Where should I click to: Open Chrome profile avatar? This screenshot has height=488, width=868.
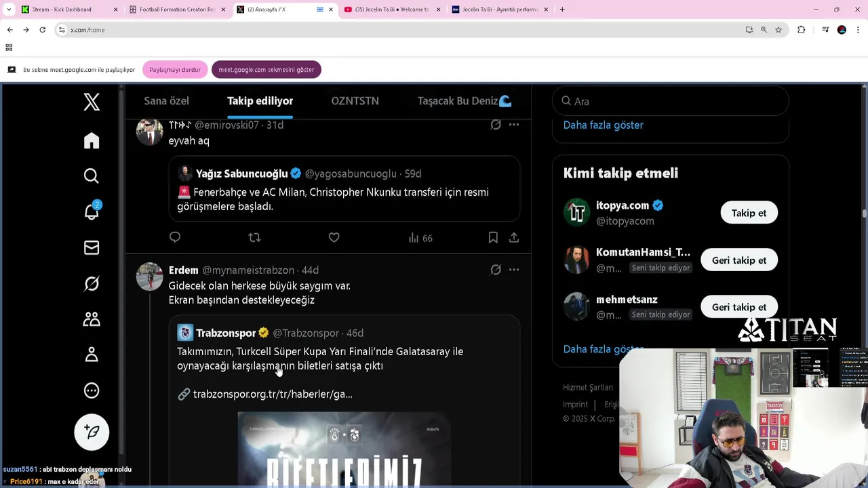pyautogui.click(x=842, y=30)
